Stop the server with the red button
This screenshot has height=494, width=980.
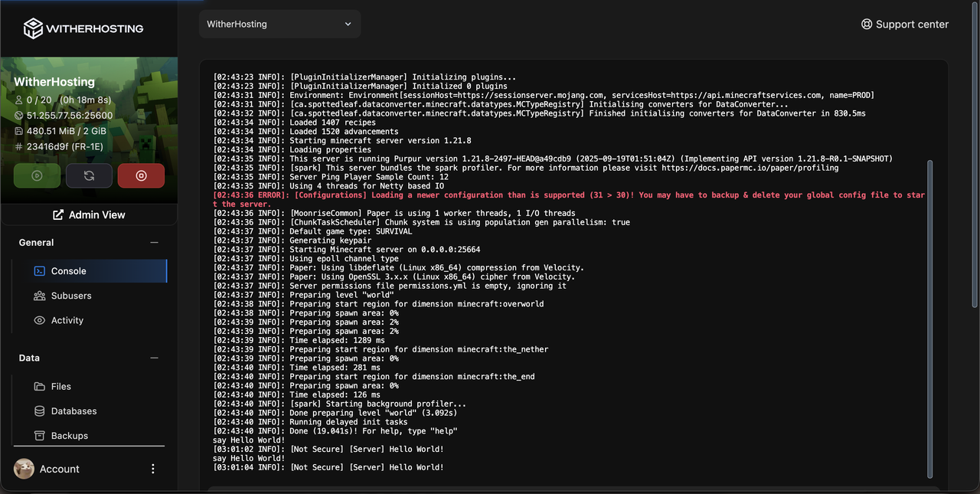(141, 175)
